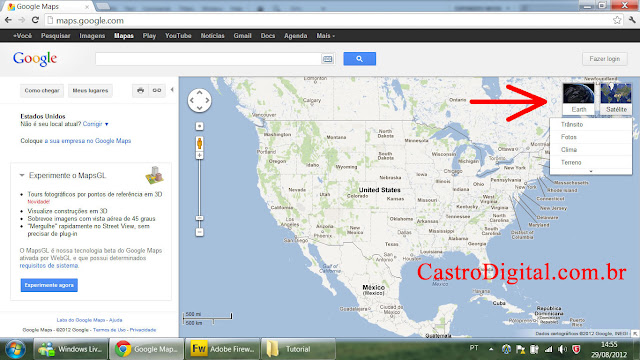Click the Google logo

click(x=35, y=59)
